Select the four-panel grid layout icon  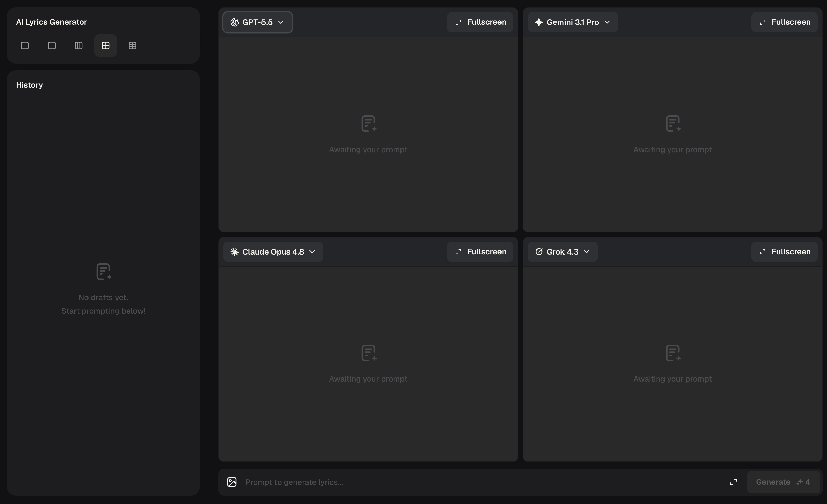tap(105, 46)
